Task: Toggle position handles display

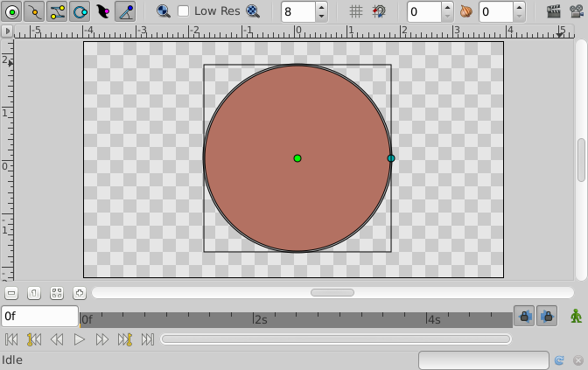Action: click(12, 11)
